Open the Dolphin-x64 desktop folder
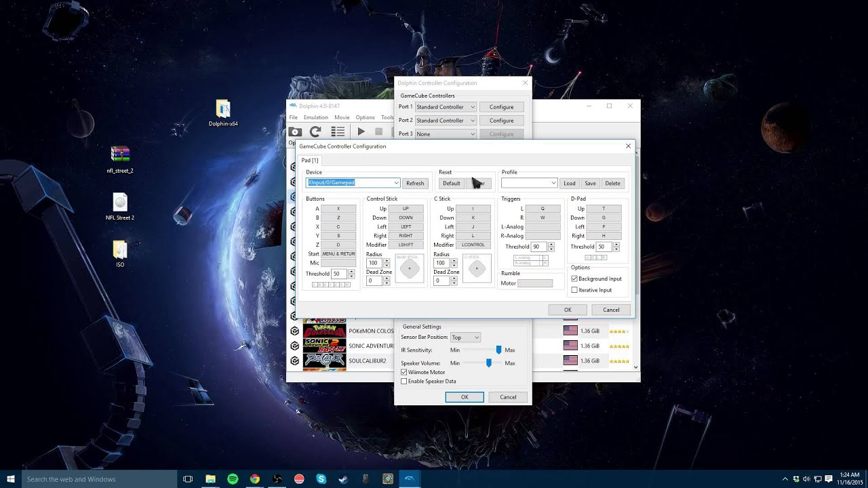The image size is (868, 488). (x=223, y=109)
